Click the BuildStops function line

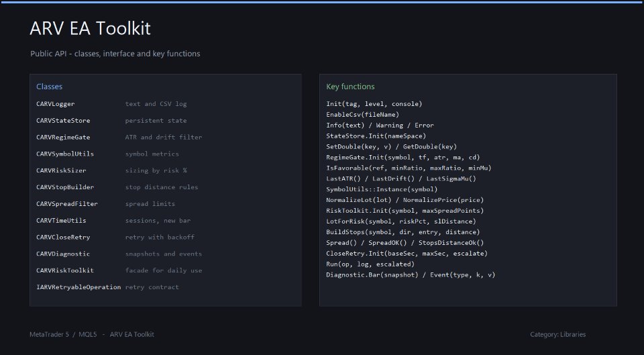coord(403,232)
